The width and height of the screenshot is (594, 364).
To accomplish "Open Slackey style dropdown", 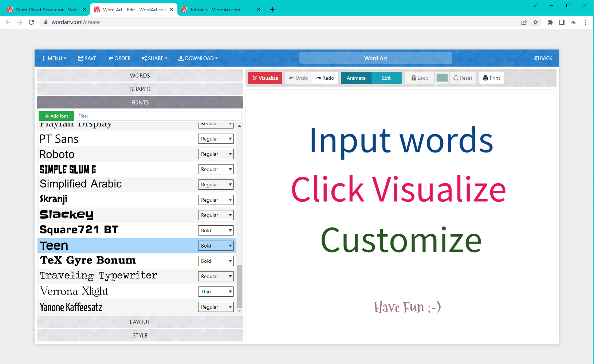I will [x=216, y=215].
